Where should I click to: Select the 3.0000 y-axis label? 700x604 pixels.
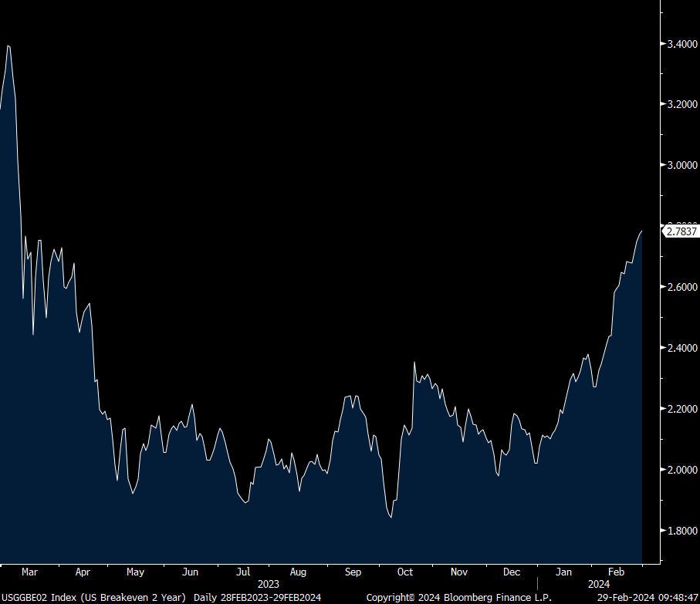pyautogui.click(x=682, y=165)
